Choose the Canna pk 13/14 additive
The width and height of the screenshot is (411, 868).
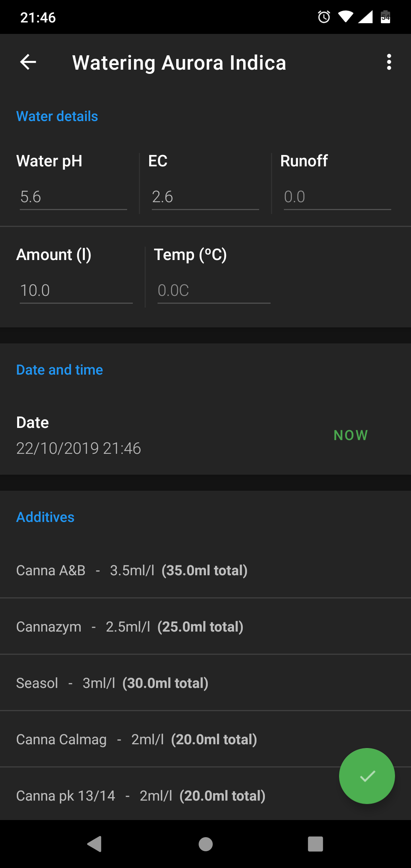click(141, 796)
